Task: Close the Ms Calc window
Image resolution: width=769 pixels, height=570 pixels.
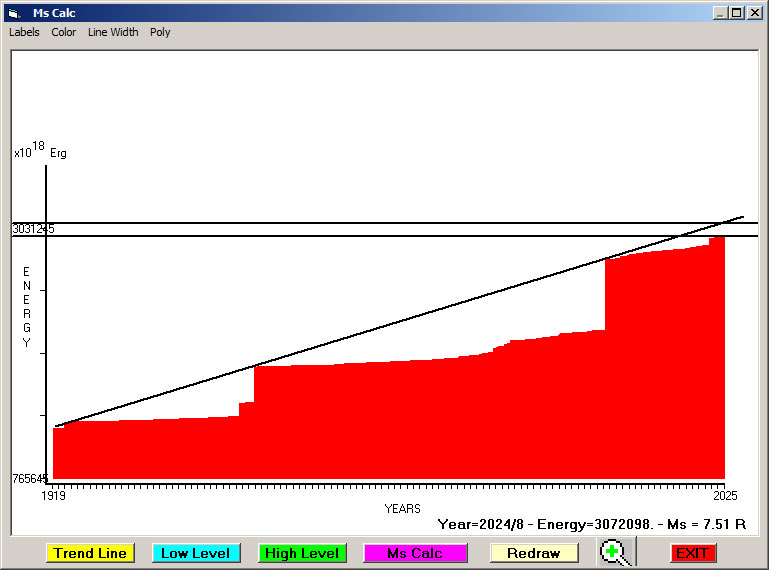Action: click(753, 13)
